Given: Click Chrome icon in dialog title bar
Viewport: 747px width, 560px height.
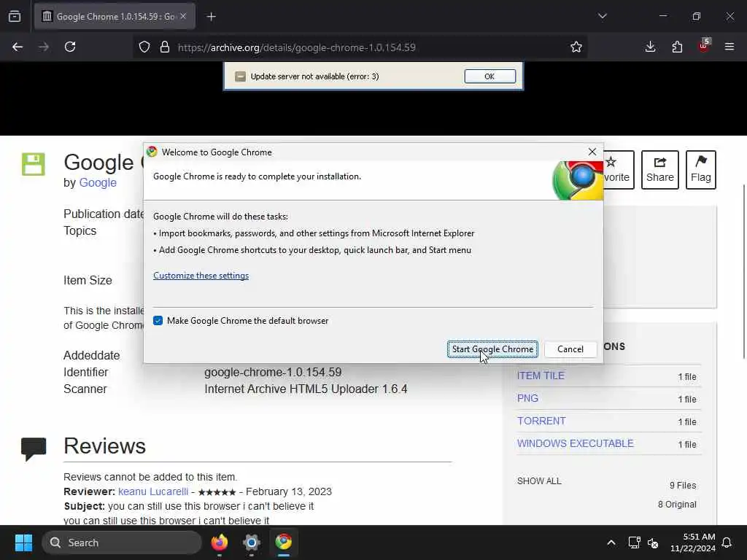Looking at the screenshot, I should coord(152,152).
